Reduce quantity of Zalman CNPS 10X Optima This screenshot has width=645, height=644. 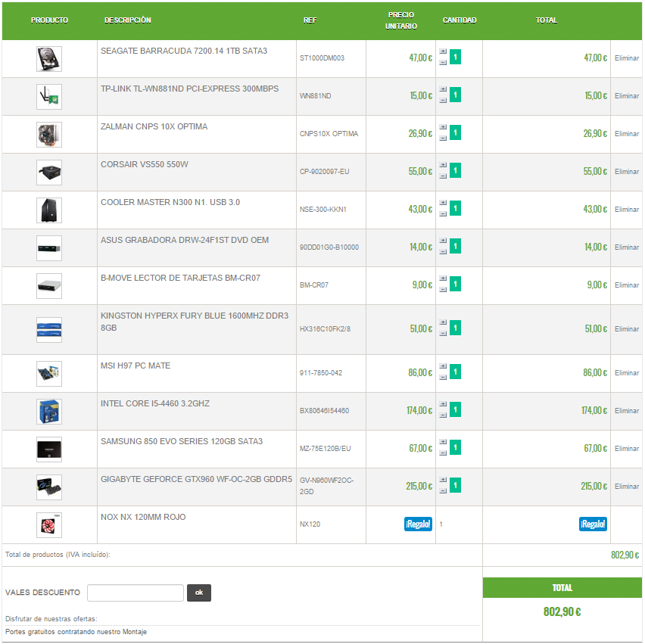coord(443,138)
